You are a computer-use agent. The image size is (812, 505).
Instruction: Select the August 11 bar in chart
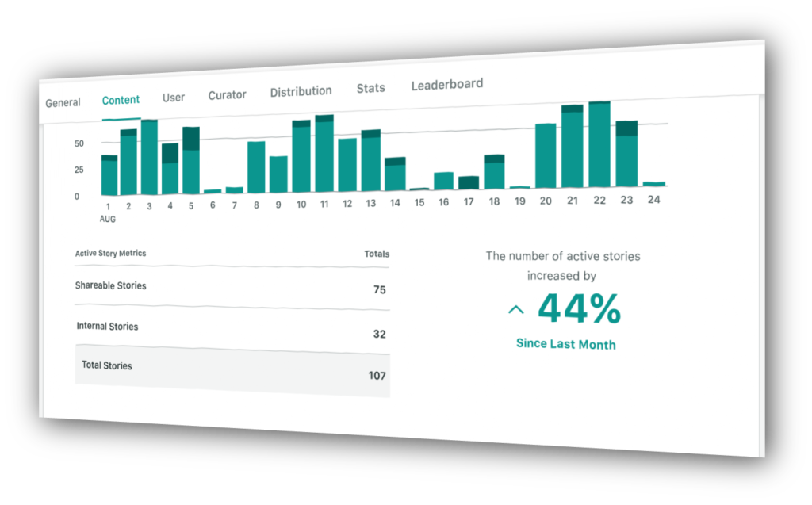tap(324, 153)
